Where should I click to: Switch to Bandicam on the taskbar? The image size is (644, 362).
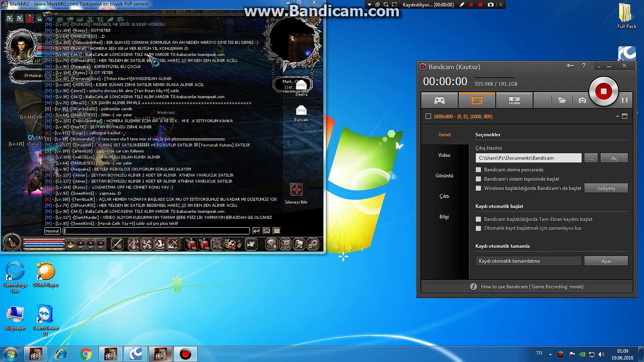tap(185, 354)
